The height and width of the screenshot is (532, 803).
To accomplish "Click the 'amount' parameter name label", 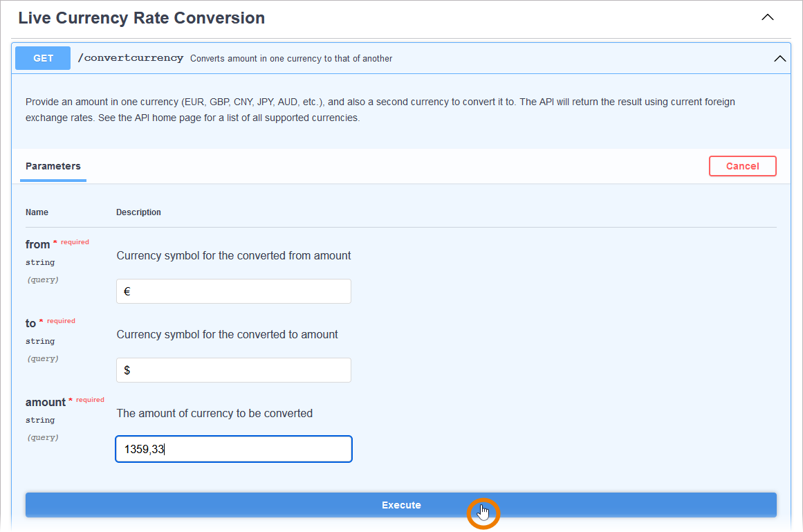I will (x=46, y=402).
